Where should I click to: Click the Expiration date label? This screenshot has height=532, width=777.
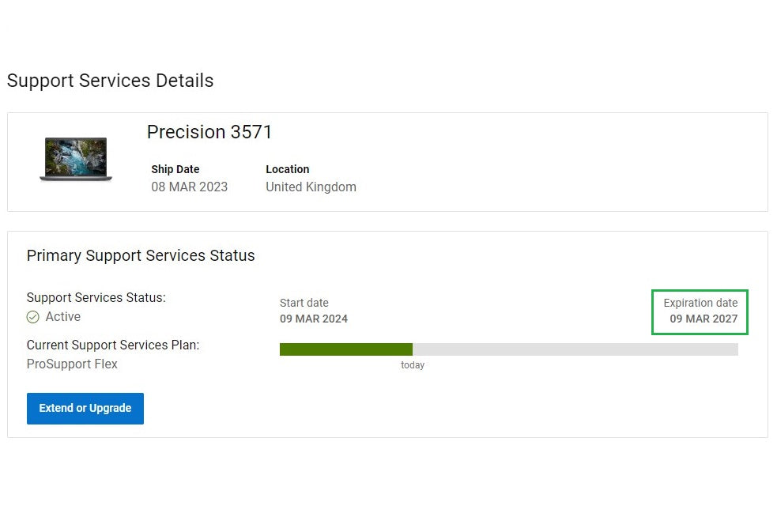pos(700,303)
